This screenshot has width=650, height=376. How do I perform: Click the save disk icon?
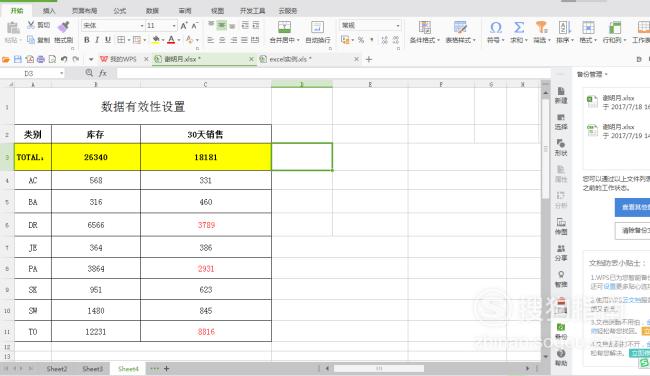[x=17, y=59]
